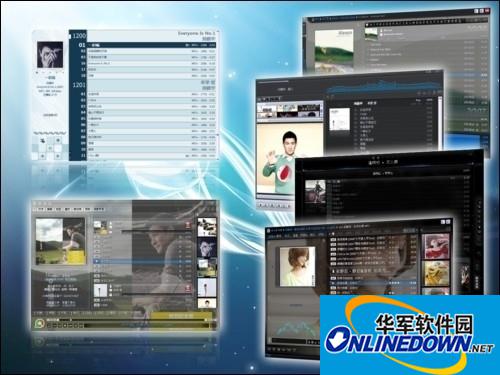The height and width of the screenshot is (375, 500).
Task: Click the album cover in the black skin window
Action: point(315,191)
